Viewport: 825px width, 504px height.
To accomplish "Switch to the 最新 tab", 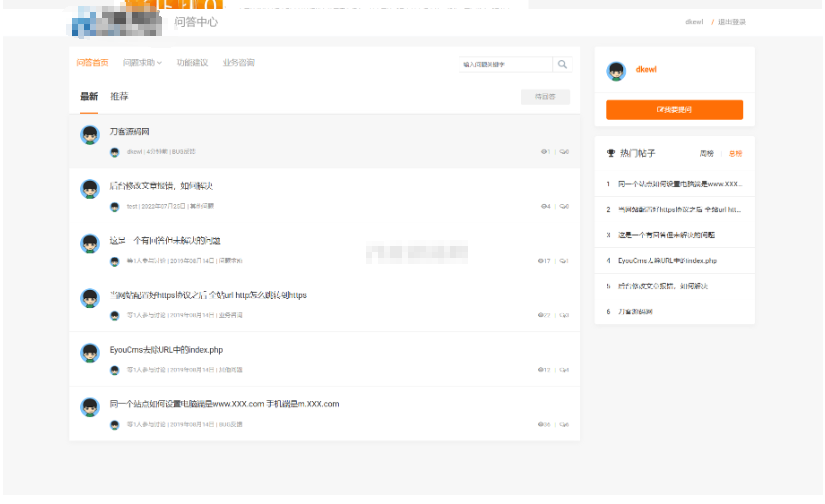I will click(89, 96).
